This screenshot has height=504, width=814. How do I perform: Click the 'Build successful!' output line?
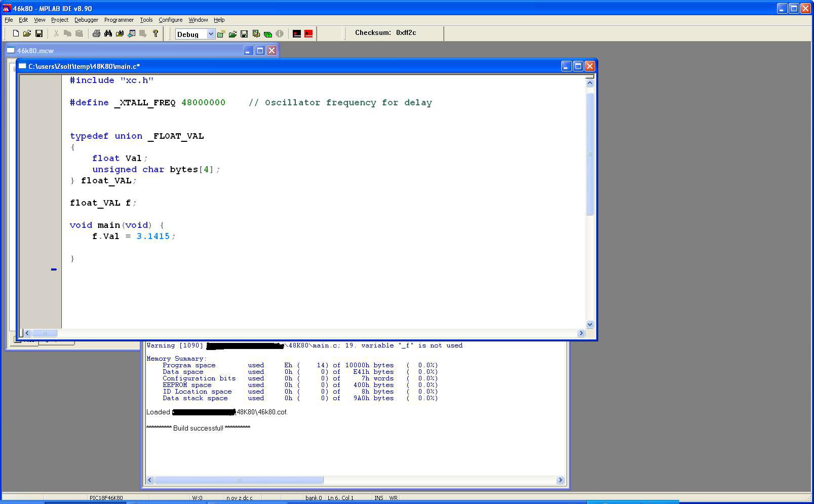[198, 428]
